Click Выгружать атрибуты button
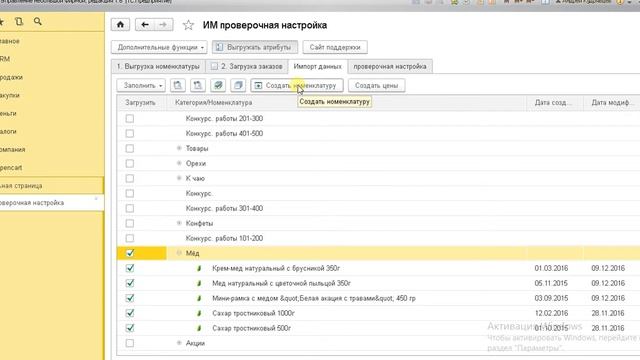Image resolution: width=640 pixels, height=360 pixels. [255, 47]
